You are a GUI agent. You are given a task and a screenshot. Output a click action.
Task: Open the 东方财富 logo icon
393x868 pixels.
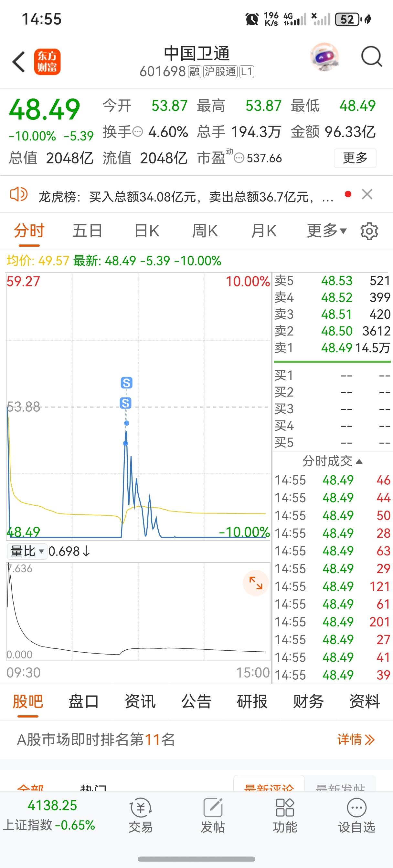[x=47, y=62]
